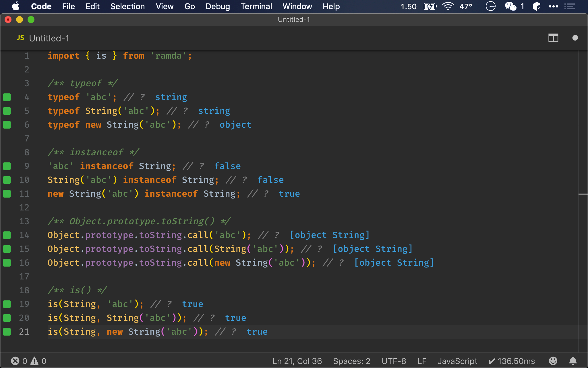The height and width of the screenshot is (368, 588).
Task: Click the unsaved changes dot icon
Action: (x=575, y=38)
